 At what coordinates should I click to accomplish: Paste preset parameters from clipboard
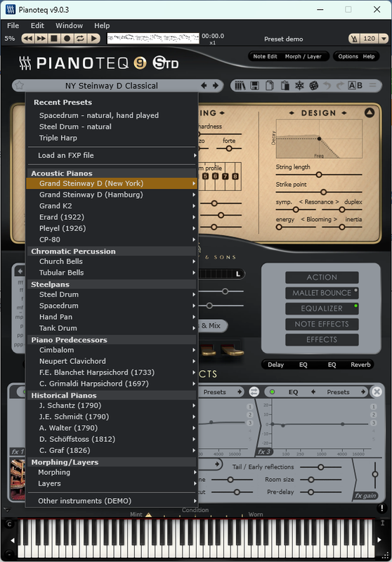pyautogui.click(x=285, y=86)
